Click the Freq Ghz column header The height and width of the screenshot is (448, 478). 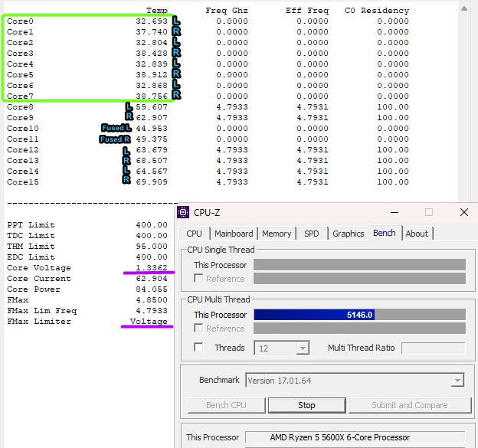pyautogui.click(x=227, y=11)
